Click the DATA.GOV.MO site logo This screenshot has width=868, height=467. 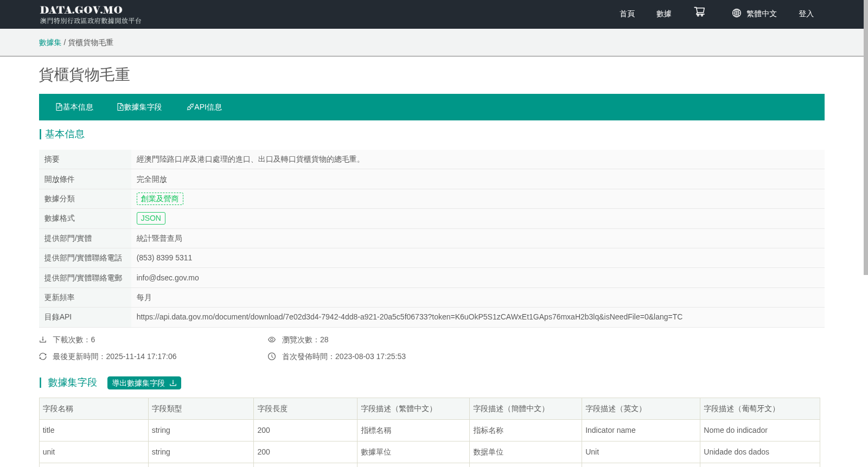(91, 14)
